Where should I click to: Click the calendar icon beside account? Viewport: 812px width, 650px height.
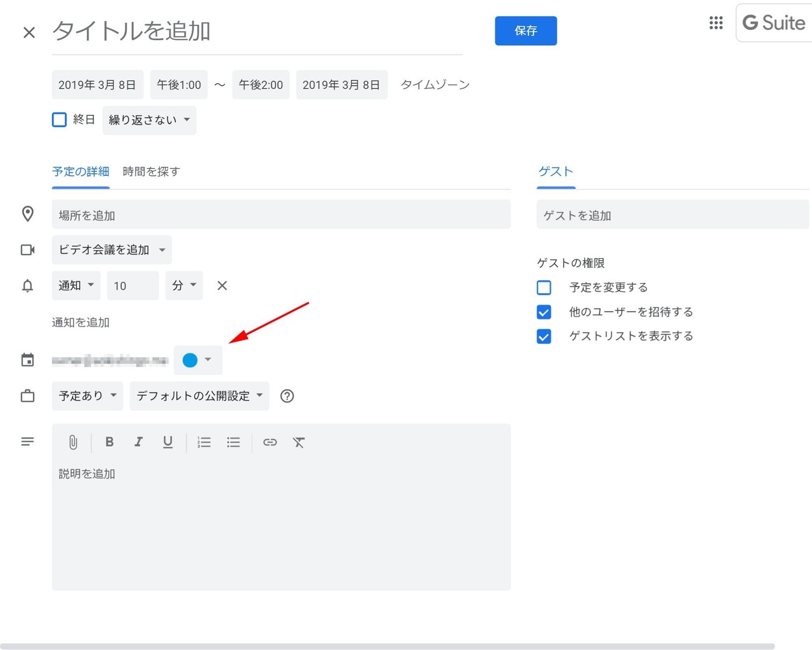[27, 360]
